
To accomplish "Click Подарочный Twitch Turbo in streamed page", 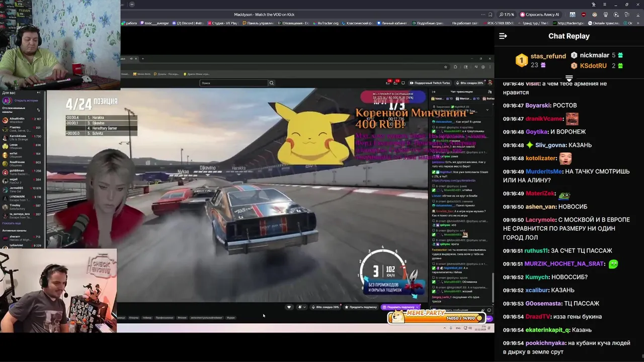I will [430, 83].
